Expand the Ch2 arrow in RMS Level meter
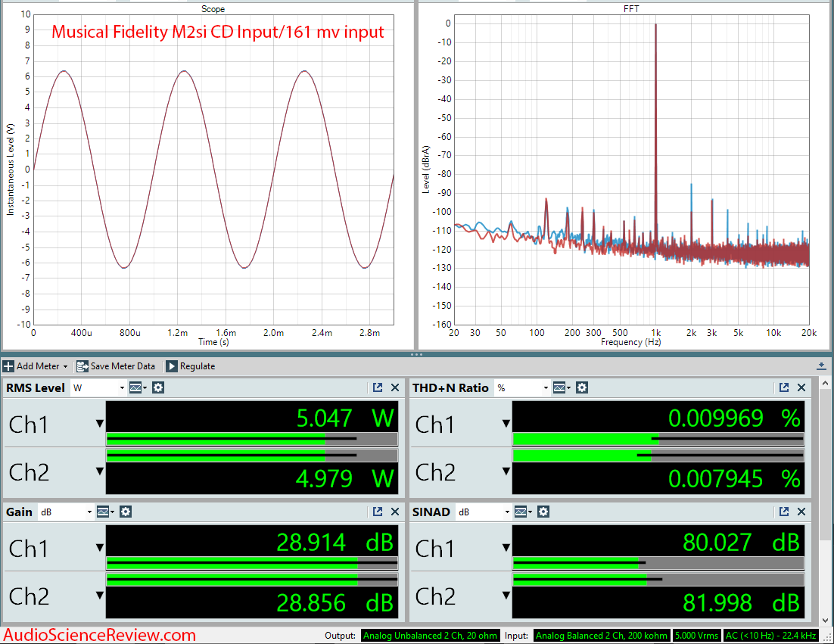This screenshot has height=644, width=834. 99,471
